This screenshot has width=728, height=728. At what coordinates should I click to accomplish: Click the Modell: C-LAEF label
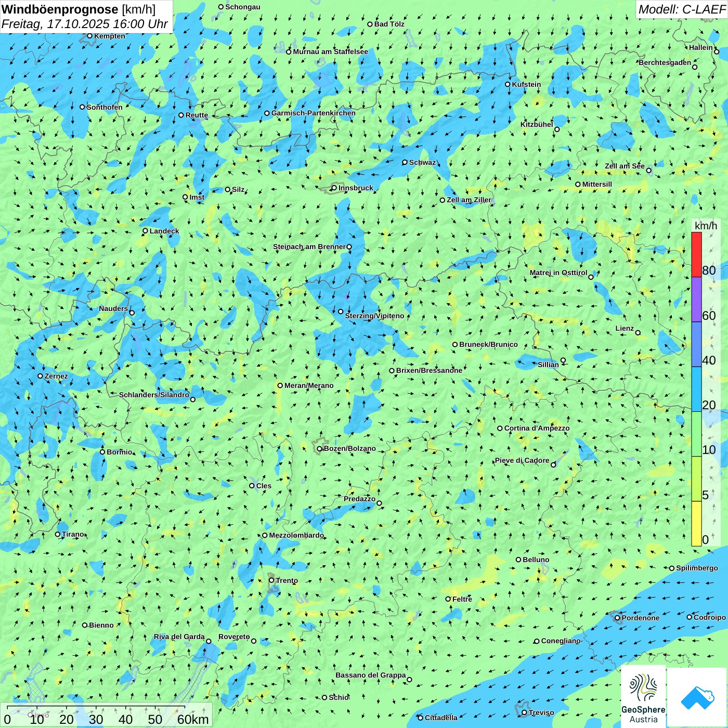[682, 9]
